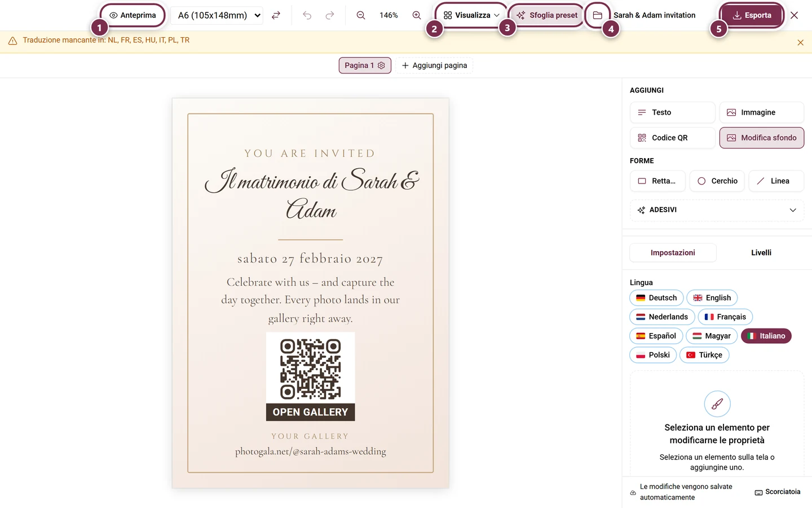Click the Esporta button
This screenshot has height=508, width=812.
[752, 15]
